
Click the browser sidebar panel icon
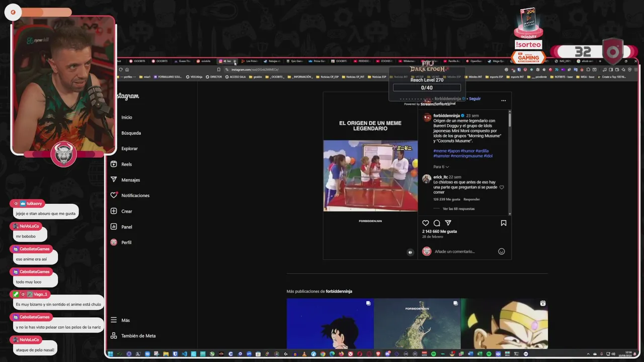point(610,69)
